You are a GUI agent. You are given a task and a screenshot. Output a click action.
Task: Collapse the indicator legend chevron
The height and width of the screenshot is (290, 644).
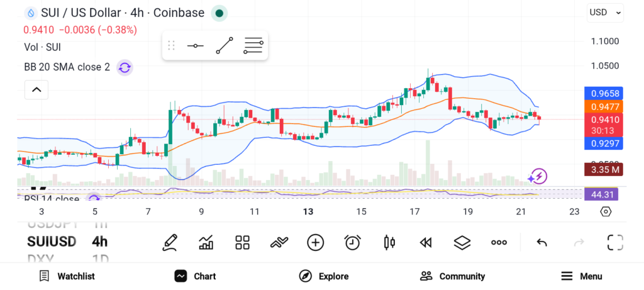coord(36,91)
